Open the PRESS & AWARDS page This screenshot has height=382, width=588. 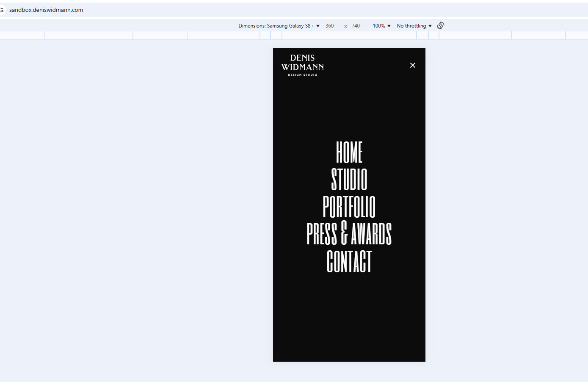(349, 233)
